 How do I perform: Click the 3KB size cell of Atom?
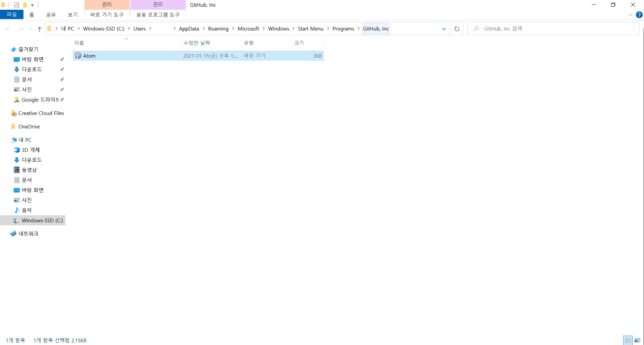click(317, 56)
